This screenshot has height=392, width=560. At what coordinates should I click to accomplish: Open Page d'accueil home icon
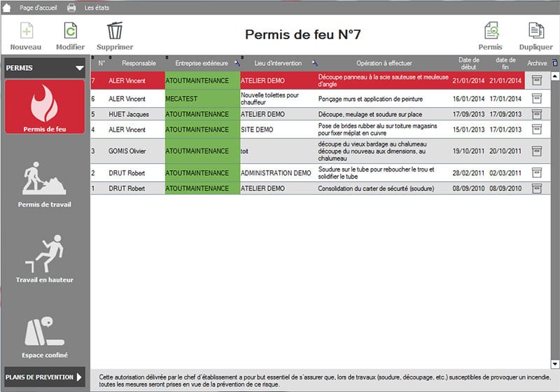(x=6, y=8)
